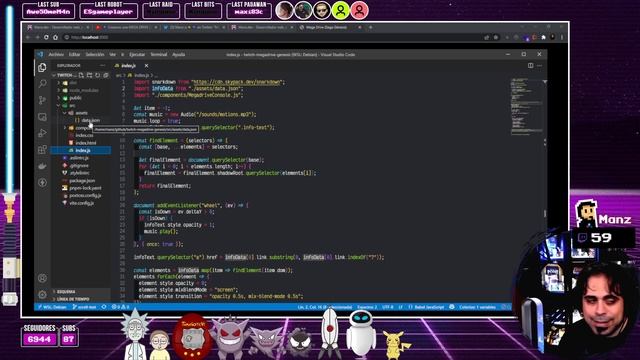Open Remote Explorer in the activity bar
The width and height of the screenshot is (640, 360).
42,117
